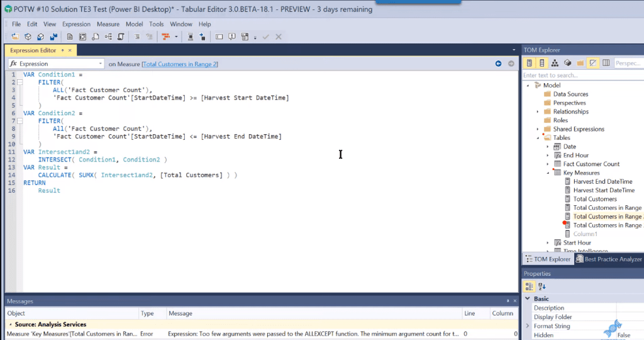
Task: Click the exclamation message toolbar icon
Action: pos(232,37)
